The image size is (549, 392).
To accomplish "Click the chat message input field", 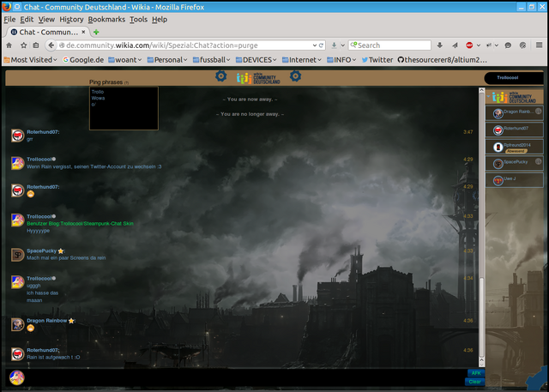I will pyautogui.click(x=245, y=377).
